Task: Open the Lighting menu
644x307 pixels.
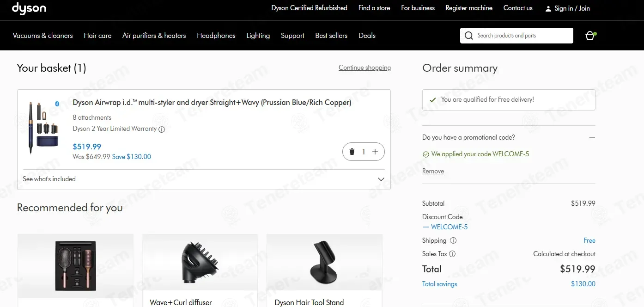Action: pos(258,36)
